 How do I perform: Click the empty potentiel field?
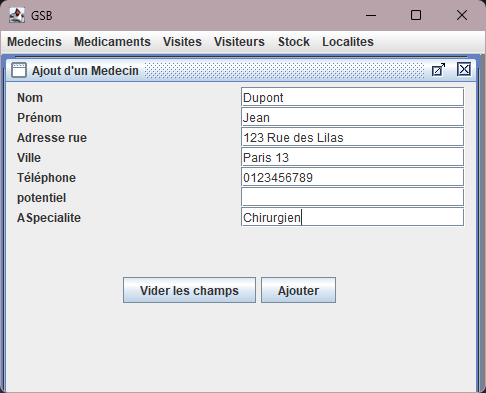coord(352,197)
